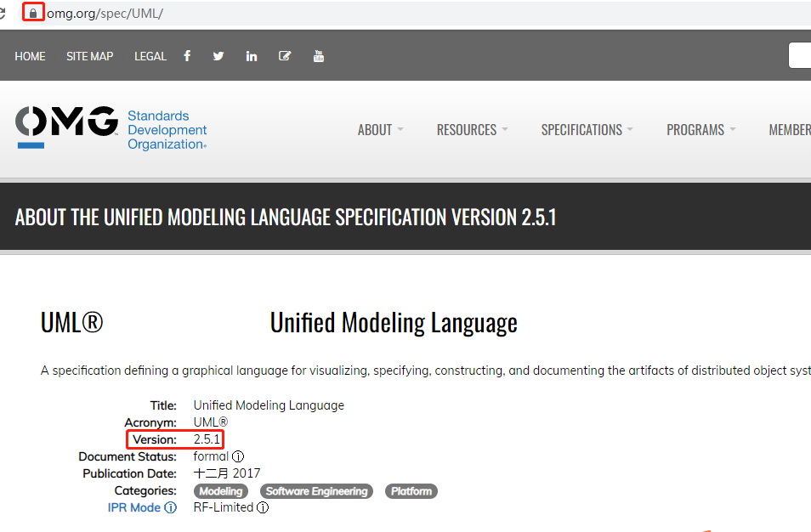The height and width of the screenshot is (532, 811).
Task: Open the OMG blog edit icon
Action: 285,56
